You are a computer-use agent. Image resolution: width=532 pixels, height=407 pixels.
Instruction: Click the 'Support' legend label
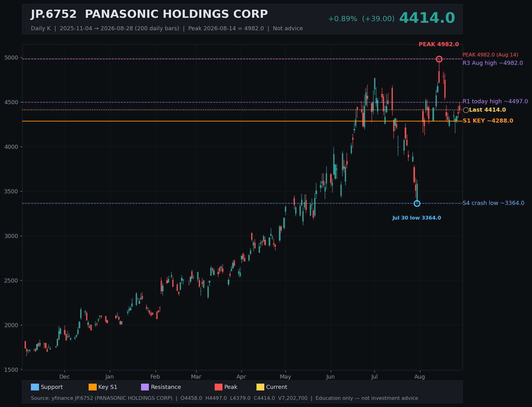pos(52,387)
